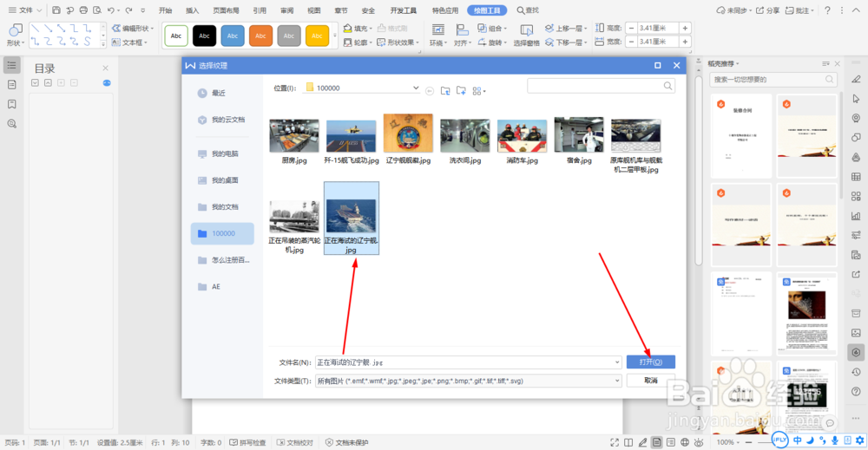Click the Print icon in quick access toolbar
The image size is (868, 450).
(83, 10)
